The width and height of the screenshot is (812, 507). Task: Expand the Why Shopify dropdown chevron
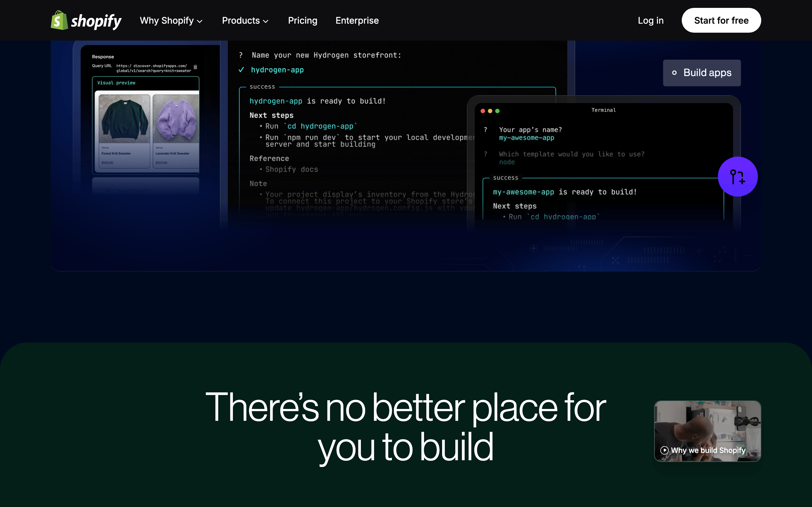click(200, 21)
